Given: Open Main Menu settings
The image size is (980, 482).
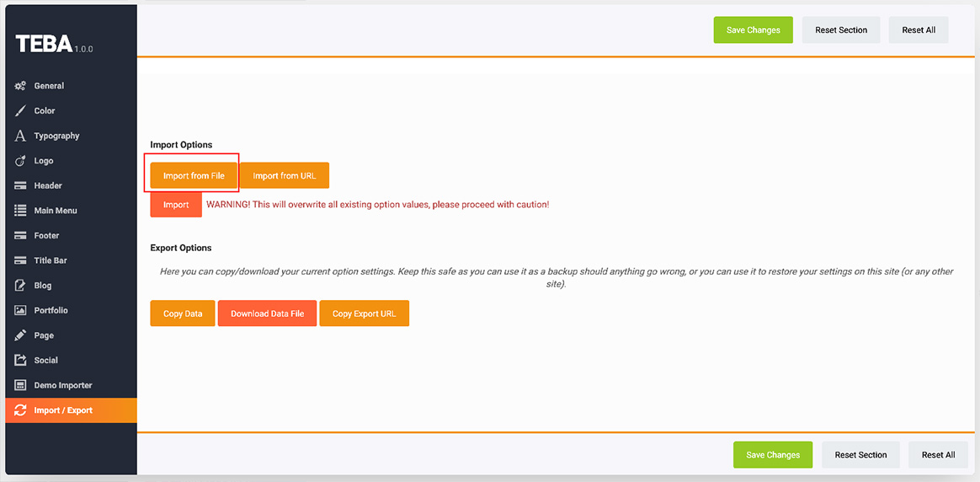Looking at the screenshot, I should pos(71,211).
